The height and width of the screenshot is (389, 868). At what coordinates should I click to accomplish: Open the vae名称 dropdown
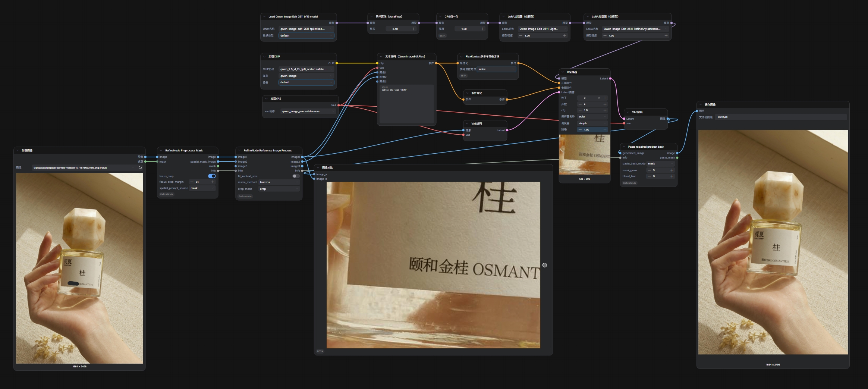click(x=308, y=112)
